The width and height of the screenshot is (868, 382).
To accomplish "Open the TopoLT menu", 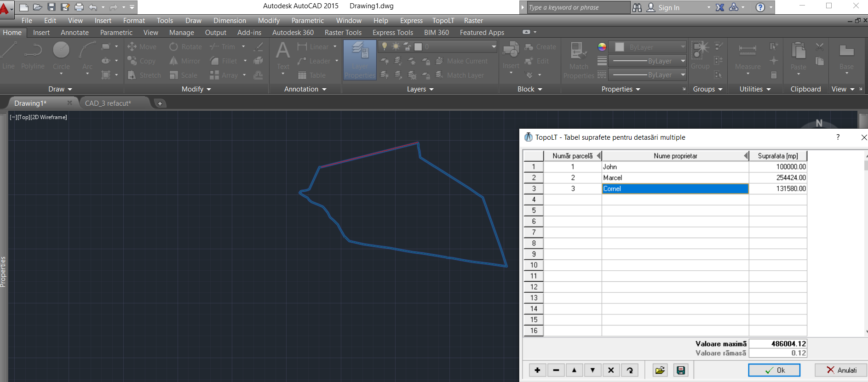I will (x=443, y=21).
